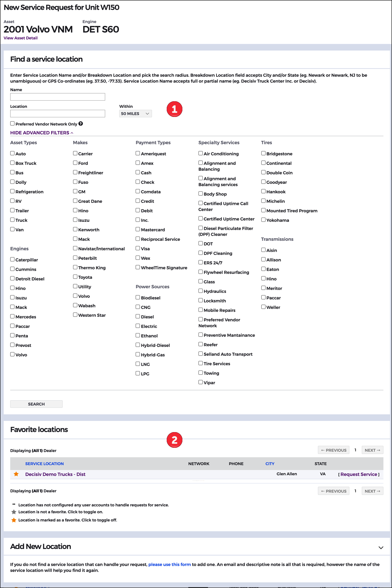Image resolution: width=392 pixels, height=588 pixels.
Task: Click the Search button
Action: click(36, 404)
